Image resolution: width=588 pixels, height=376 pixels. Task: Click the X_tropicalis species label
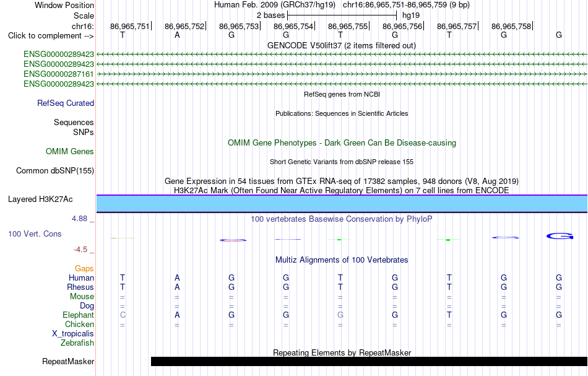coord(73,334)
